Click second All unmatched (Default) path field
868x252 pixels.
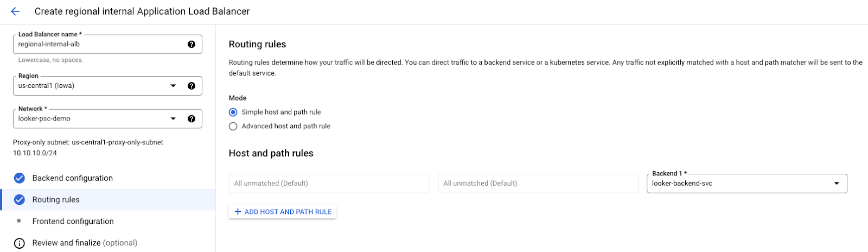tap(538, 184)
